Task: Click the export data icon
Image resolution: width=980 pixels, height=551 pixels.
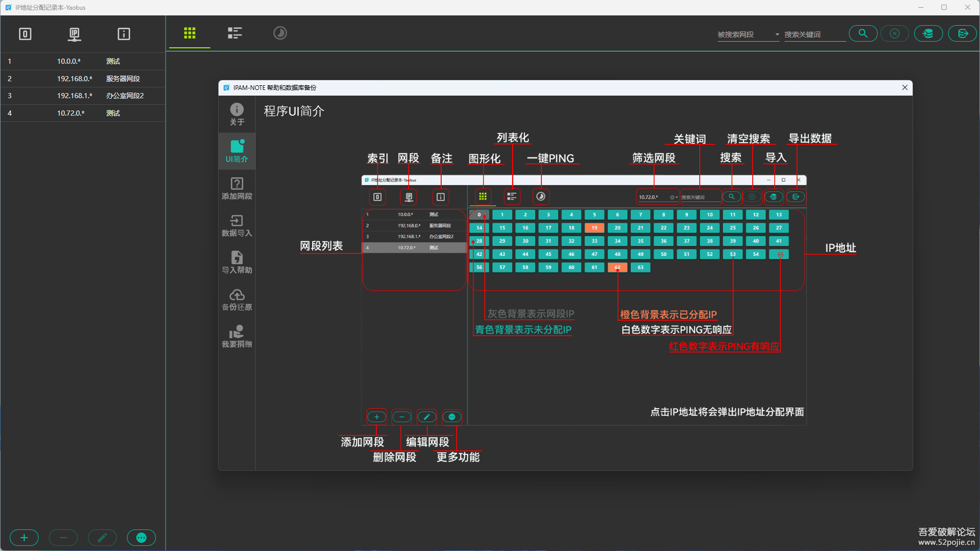Action: (963, 34)
